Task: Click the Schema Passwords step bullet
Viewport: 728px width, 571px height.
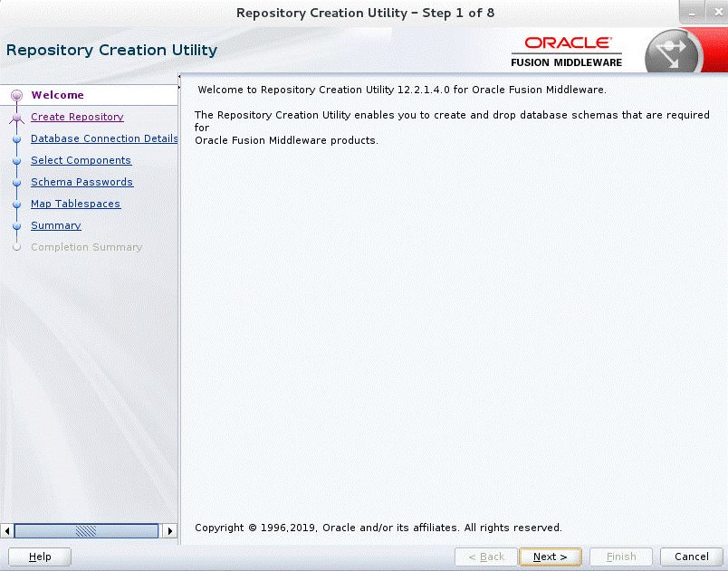Action: pos(16,183)
